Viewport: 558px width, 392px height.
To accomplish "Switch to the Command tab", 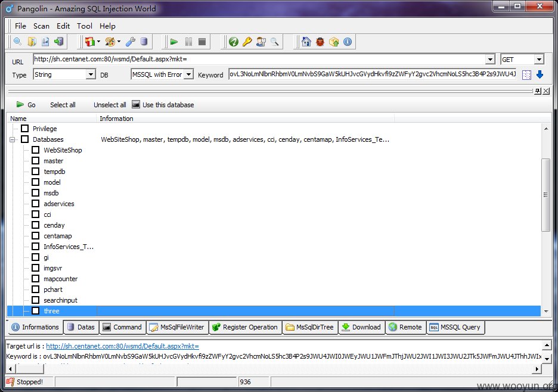I will click(122, 327).
